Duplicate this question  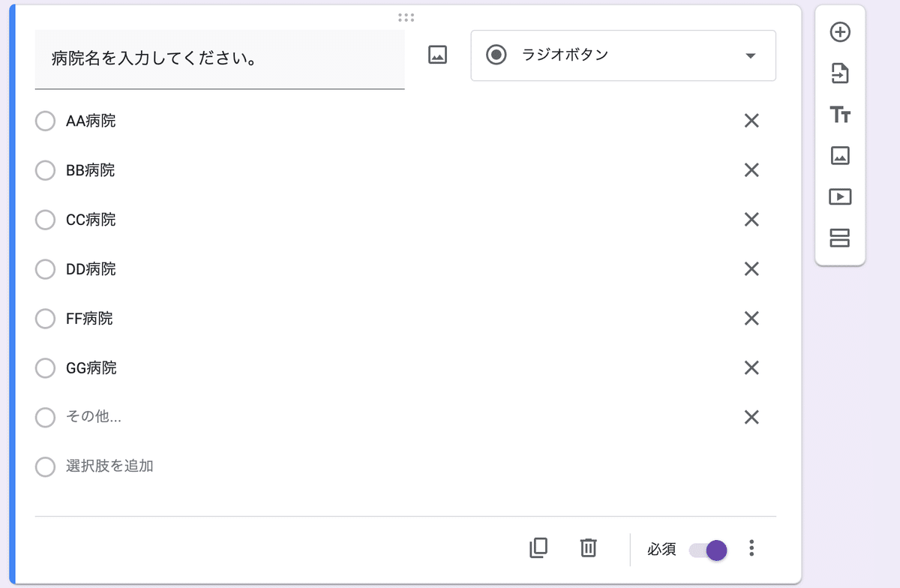click(x=538, y=548)
